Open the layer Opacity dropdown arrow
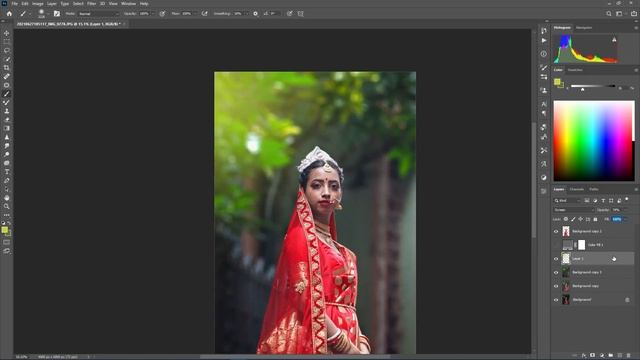640x360 pixels. pyautogui.click(x=625, y=210)
